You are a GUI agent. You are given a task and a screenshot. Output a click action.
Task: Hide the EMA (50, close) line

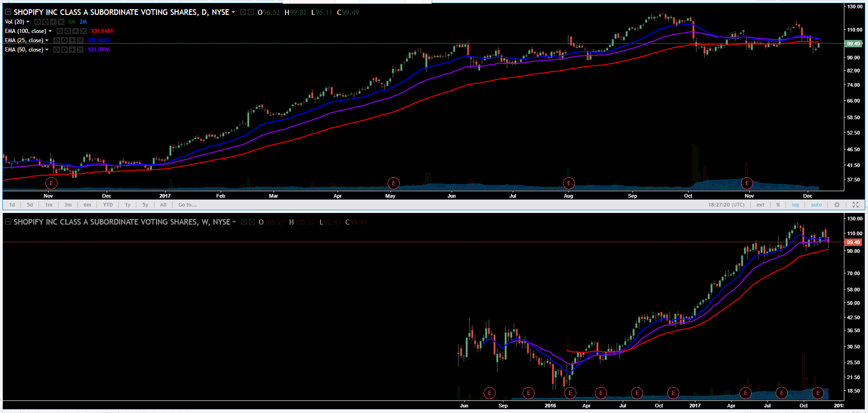coord(57,50)
